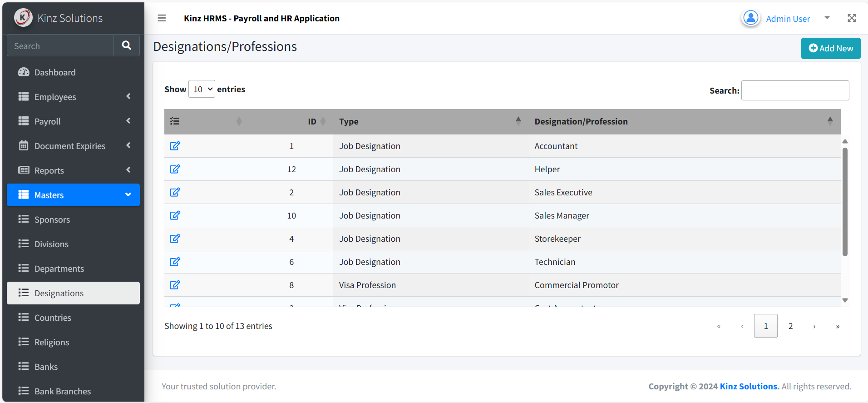Screen dimensions: 868x403
Task: Edit the Sales Manager row
Action: (175, 215)
